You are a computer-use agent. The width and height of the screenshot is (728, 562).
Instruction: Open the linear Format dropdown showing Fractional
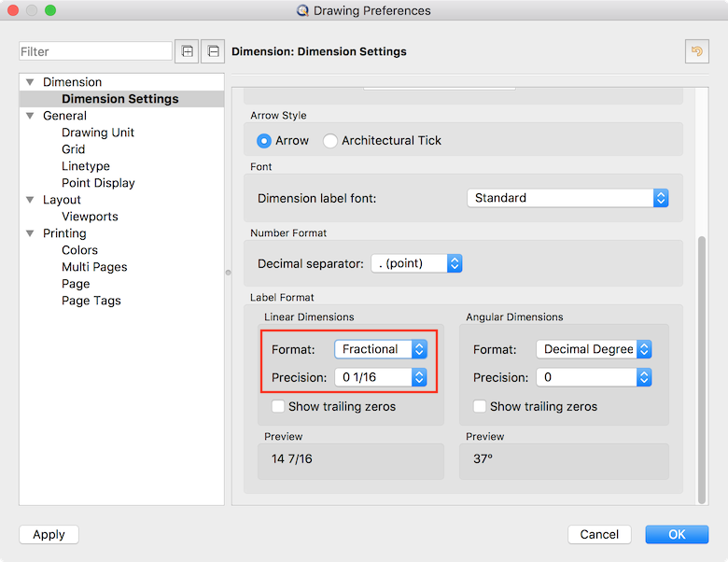pos(380,349)
